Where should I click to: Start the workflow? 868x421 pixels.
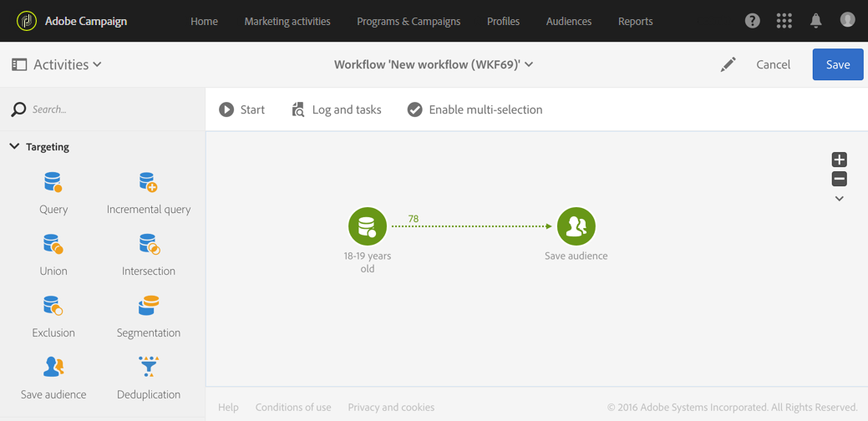point(242,109)
